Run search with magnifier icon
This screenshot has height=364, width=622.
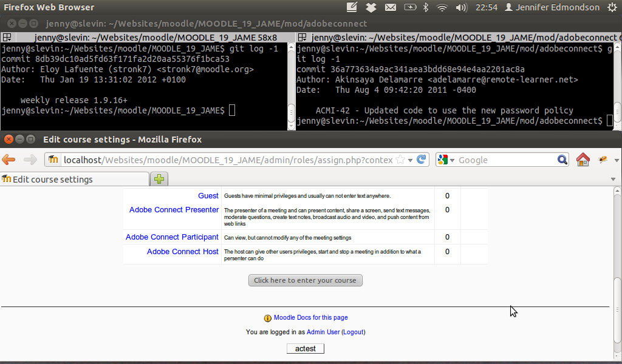pyautogui.click(x=562, y=160)
